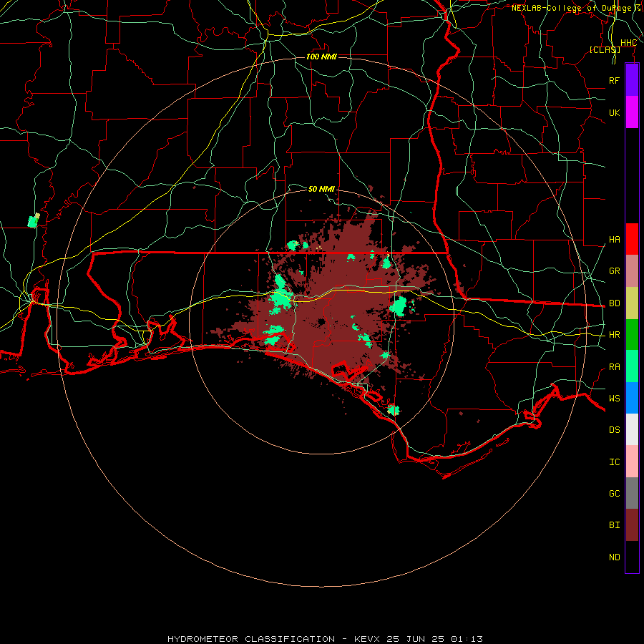Screen dimensions: 644x644
Task: Click the KEVX radar site identifier
Action: click(367, 639)
